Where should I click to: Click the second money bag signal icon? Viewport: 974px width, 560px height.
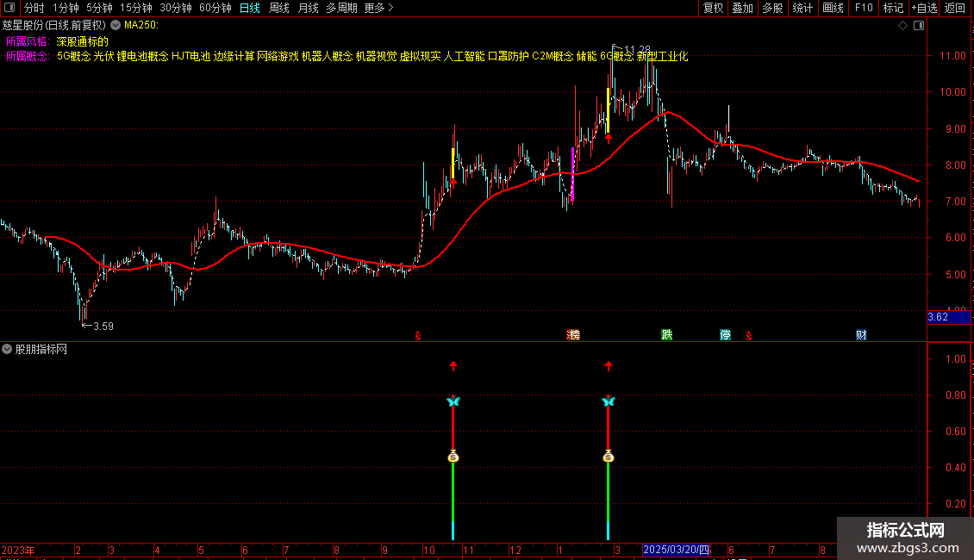tap(609, 457)
